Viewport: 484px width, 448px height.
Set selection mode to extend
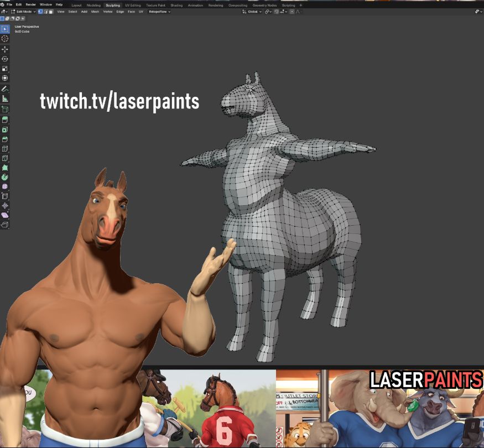pos(7,18)
